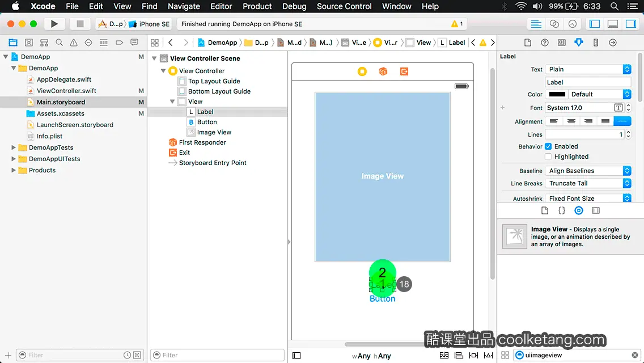The image size is (644, 363).
Task: Open the Identity inspector
Action: pos(561,43)
